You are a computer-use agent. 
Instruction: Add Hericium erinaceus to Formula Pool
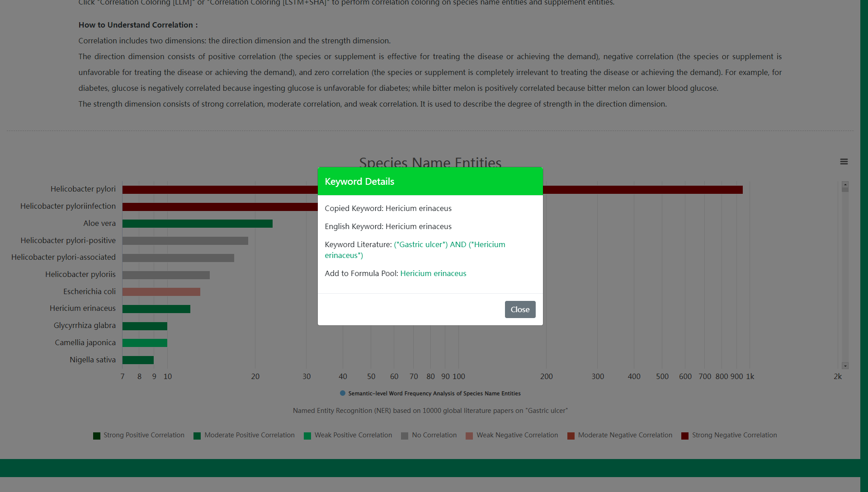click(433, 273)
